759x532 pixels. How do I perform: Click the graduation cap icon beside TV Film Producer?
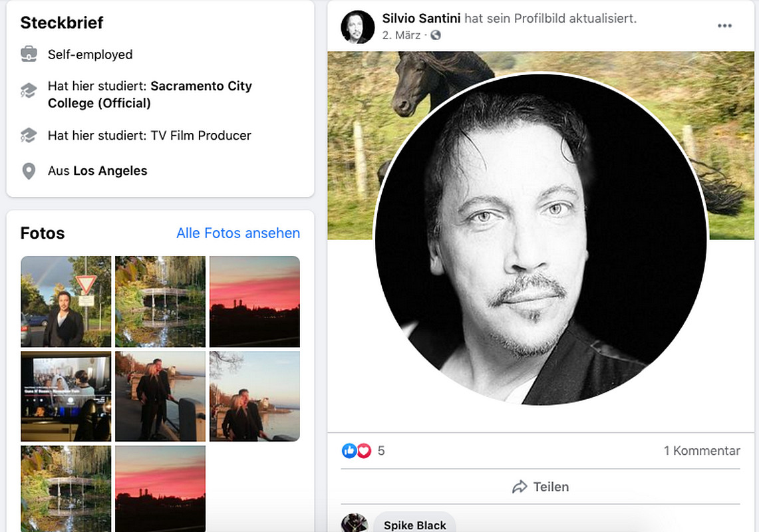pyautogui.click(x=29, y=136)
